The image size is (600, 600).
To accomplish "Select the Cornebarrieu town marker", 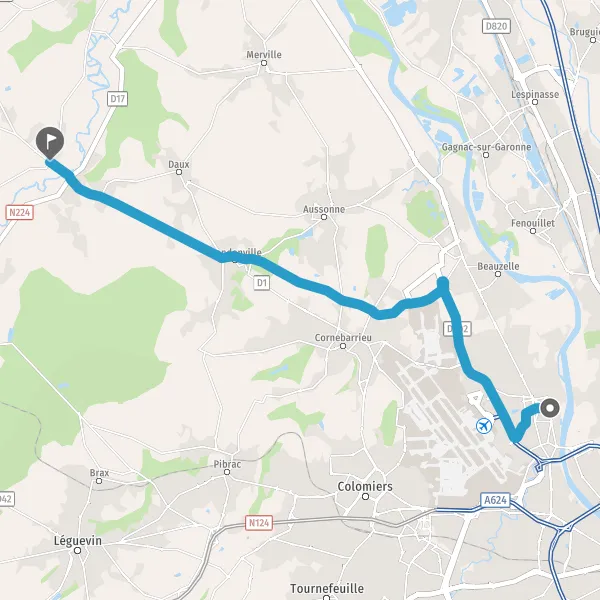I will 343,346.
